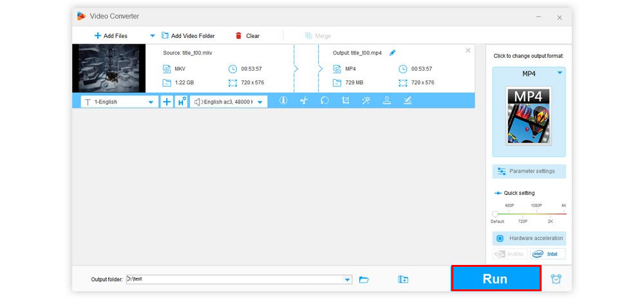Browse for output folder via folder icon

(x=364, y=279)
